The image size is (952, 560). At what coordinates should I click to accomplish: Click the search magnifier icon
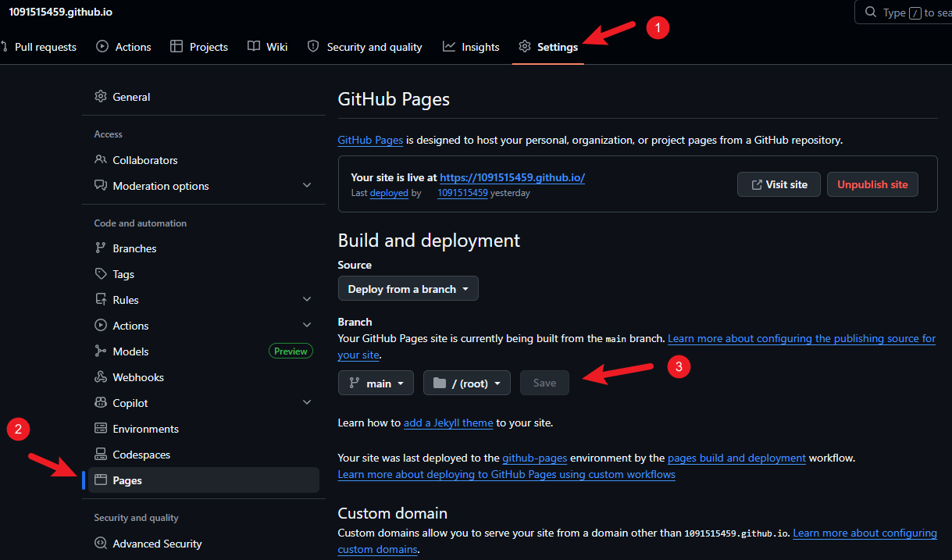871,12
